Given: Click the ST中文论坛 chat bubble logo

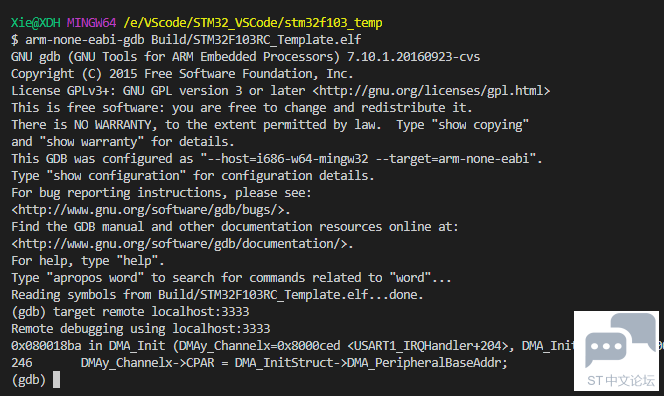Looking at the screenshot, I should (620, 341).
